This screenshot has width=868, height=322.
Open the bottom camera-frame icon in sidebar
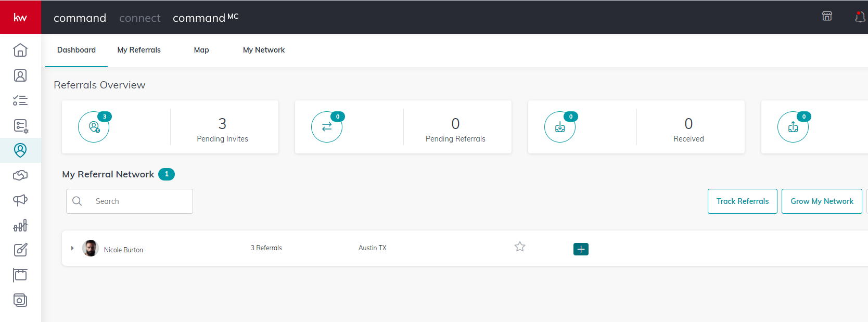(x=20, y=300)
